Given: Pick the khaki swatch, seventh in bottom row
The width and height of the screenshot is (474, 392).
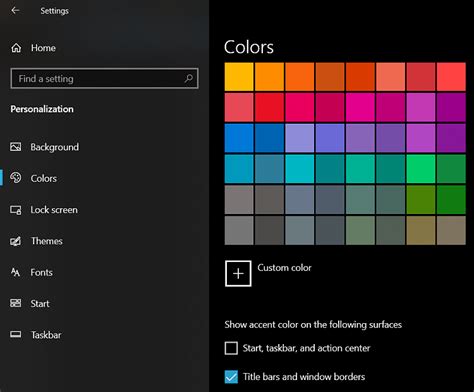Looking at the screenshot, I should [x=421, y=230].
